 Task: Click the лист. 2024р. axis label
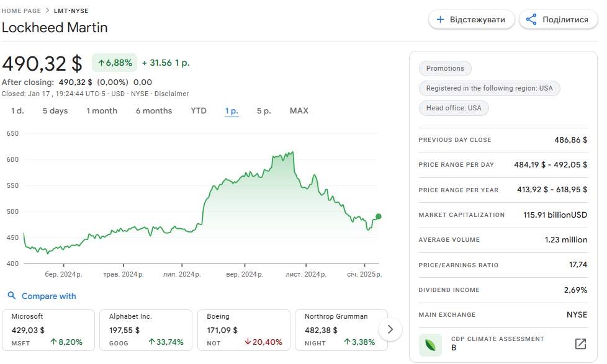[x=306, y=274]
